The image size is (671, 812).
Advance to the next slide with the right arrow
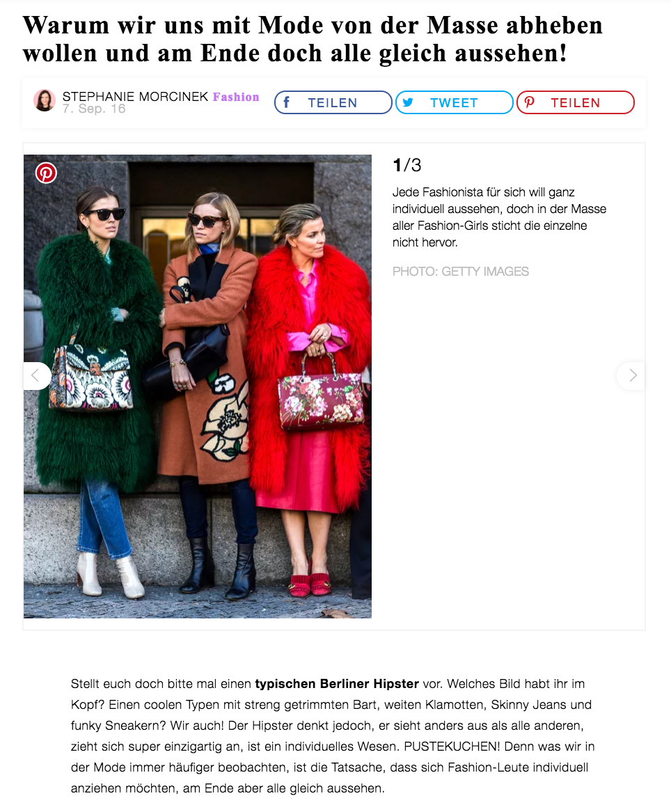[631, 375]
